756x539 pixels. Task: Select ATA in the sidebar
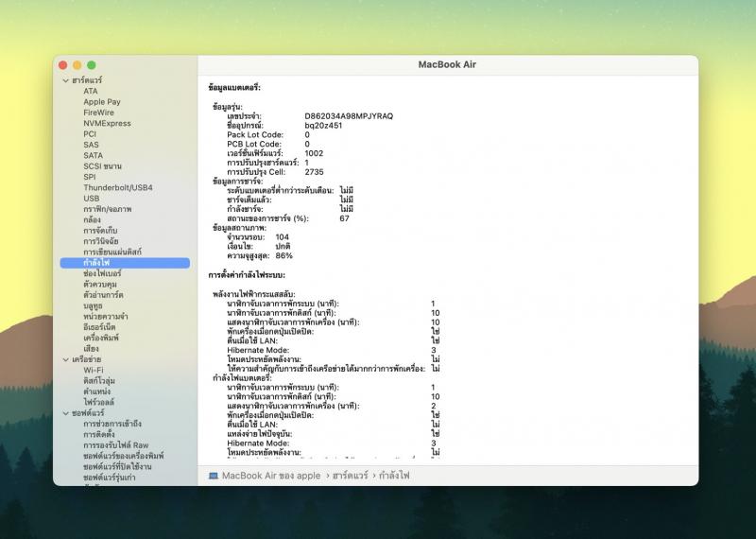91,91
